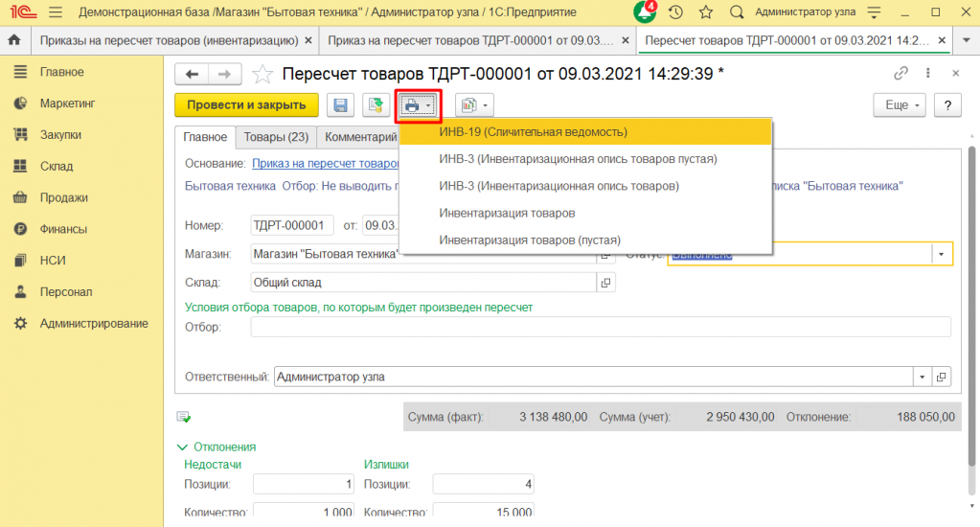The height and width of the screenshot is (527, 980).
Task: Close the Приказы на пересчет товаров tab
Action: 308,40
